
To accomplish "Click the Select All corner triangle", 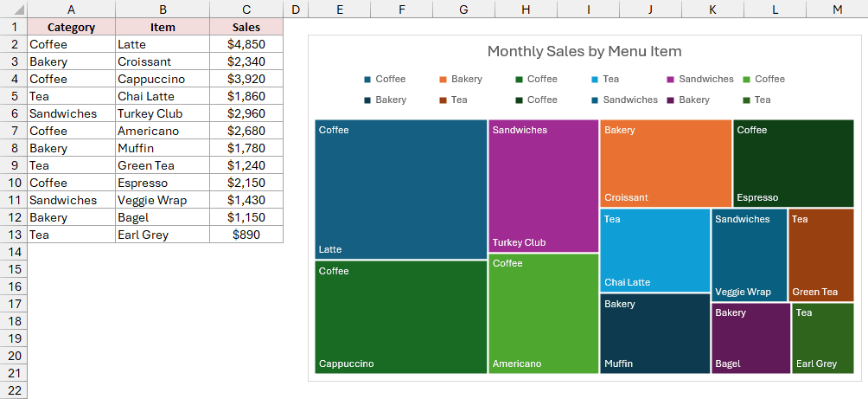I will click(13, 9).
